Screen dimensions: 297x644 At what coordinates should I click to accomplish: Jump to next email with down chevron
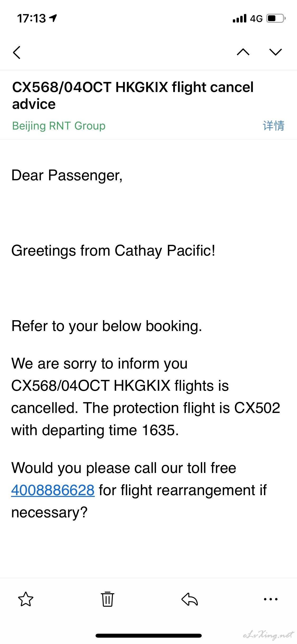[276, 52]
